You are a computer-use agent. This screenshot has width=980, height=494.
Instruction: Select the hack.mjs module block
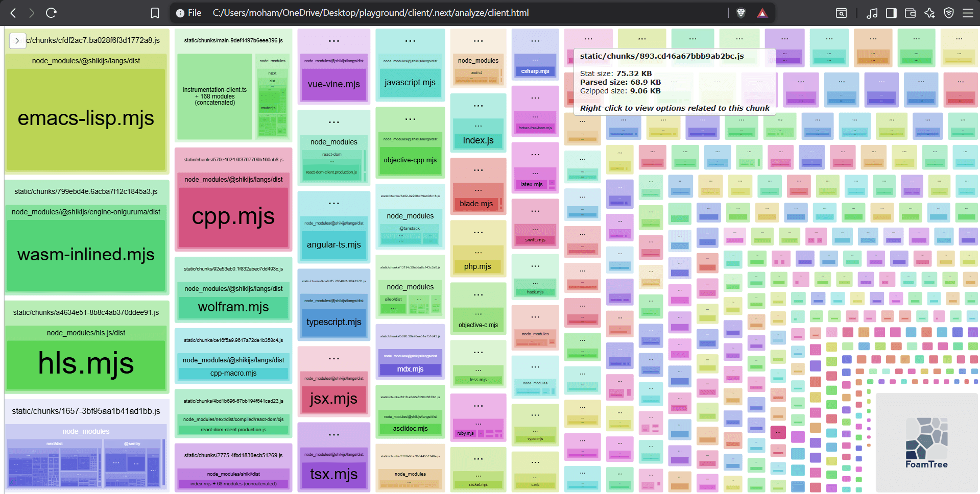(x=535, y=292)
